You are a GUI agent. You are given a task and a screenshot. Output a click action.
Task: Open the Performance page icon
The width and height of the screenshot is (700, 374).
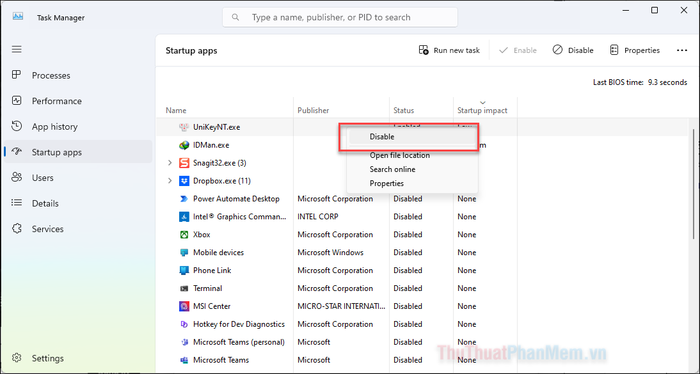point(17,100)
